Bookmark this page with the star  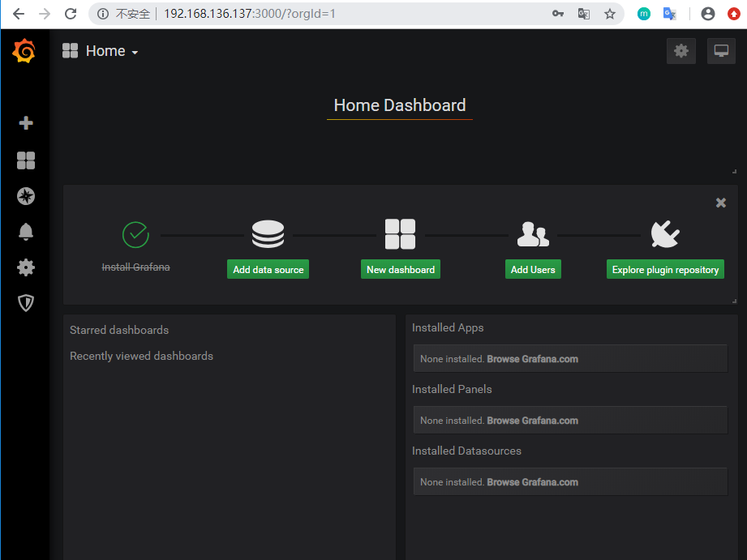(610, 14)
